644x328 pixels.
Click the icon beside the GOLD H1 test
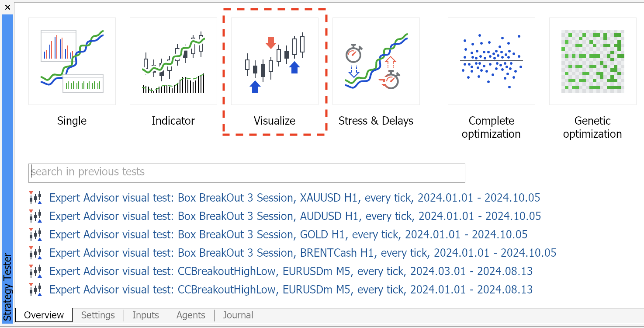[35, 235]
